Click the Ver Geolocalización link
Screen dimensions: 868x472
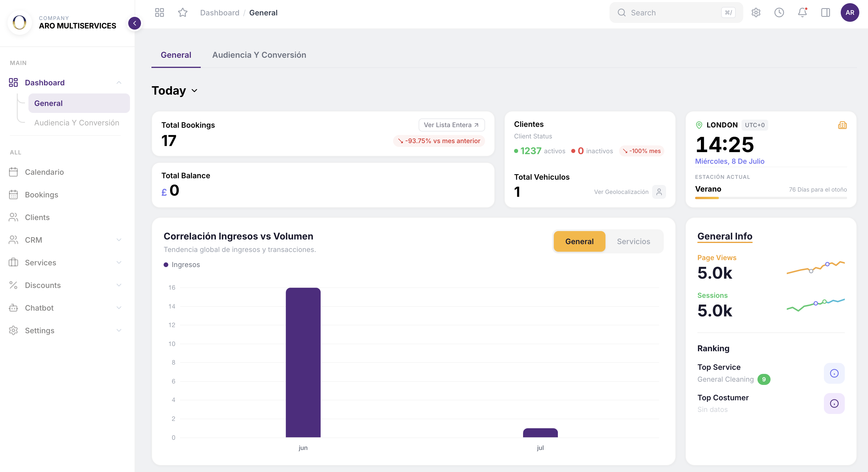[621, 192]
